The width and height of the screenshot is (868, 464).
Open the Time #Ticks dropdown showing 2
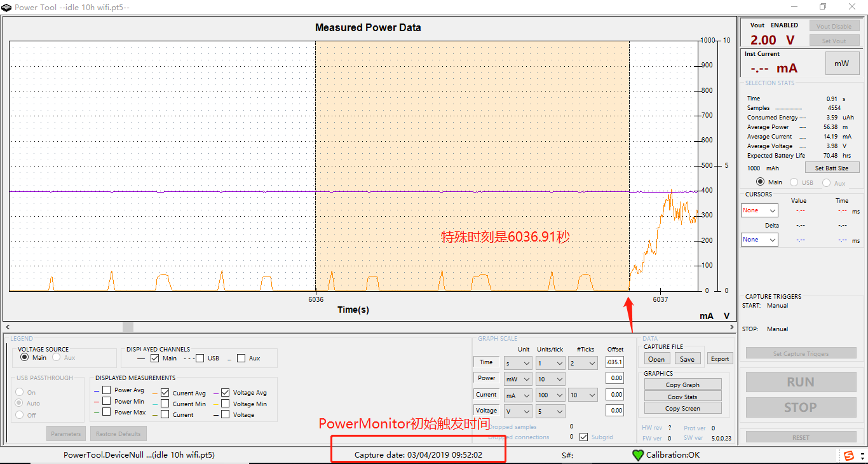tap(583, 363)
